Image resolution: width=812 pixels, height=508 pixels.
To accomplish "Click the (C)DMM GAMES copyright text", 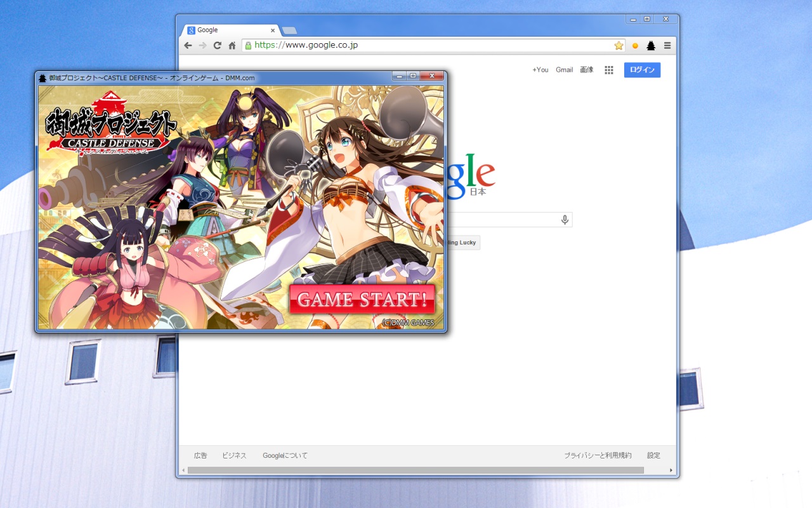I will click(x=408, y=323).
